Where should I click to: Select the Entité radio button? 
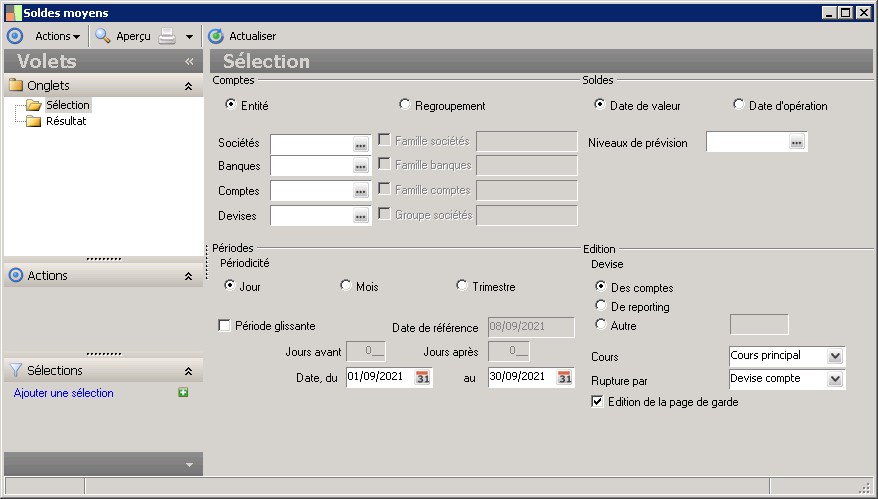pos(230,104)
